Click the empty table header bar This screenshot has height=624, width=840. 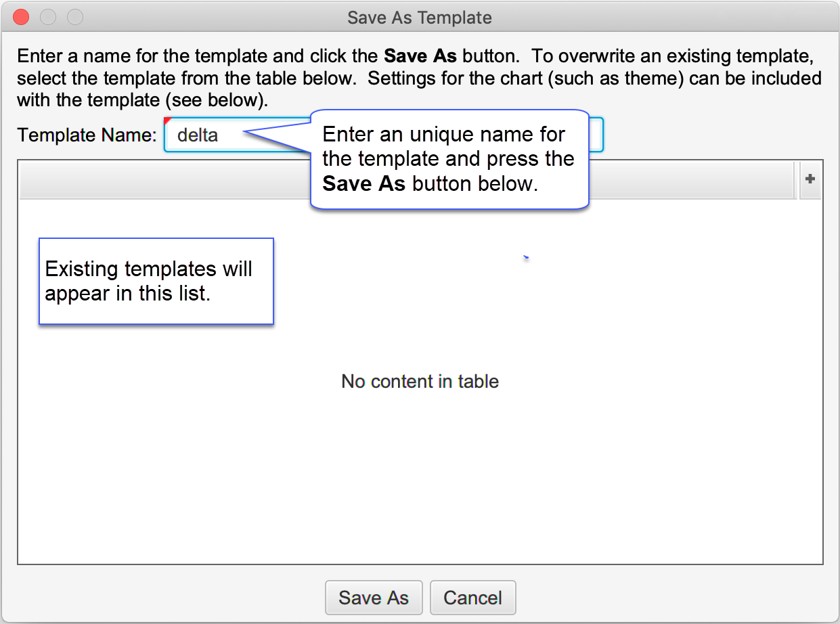pos(162,180)
